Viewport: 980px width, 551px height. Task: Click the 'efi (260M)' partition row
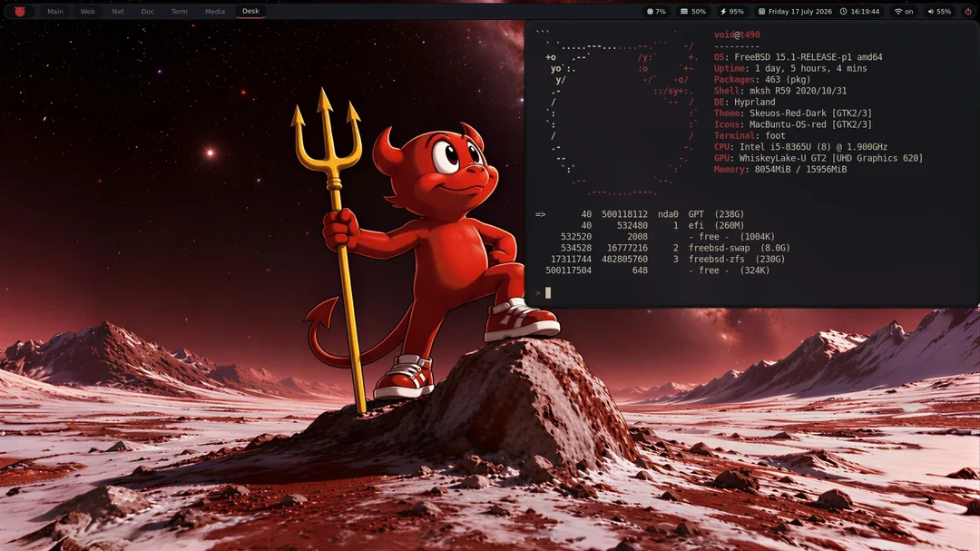[x=662, y=225]
